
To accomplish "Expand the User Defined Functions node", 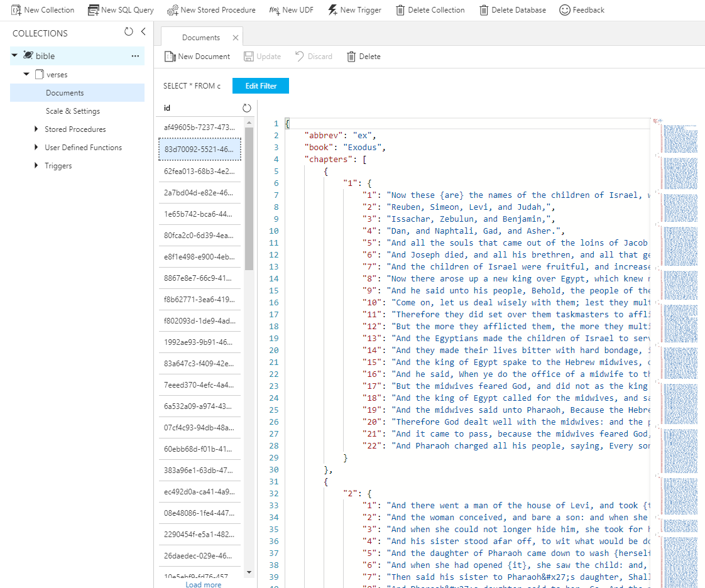I will [x=36, y=148].
